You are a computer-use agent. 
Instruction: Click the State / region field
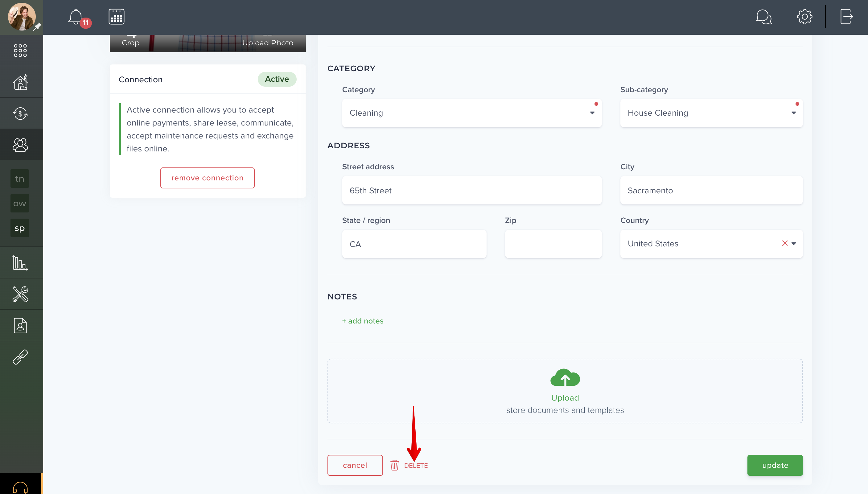[414, 244]
